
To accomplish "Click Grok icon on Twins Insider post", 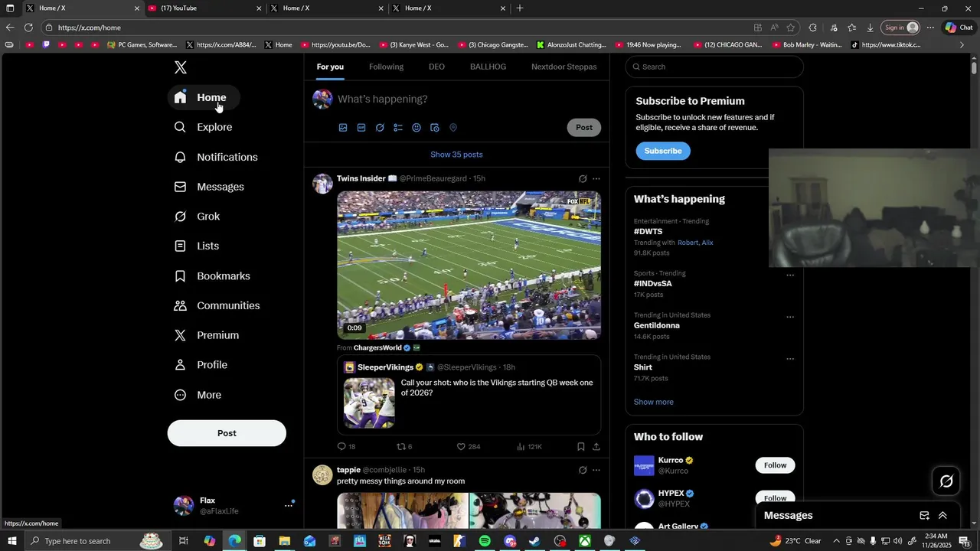I will [x=583, y=179].
